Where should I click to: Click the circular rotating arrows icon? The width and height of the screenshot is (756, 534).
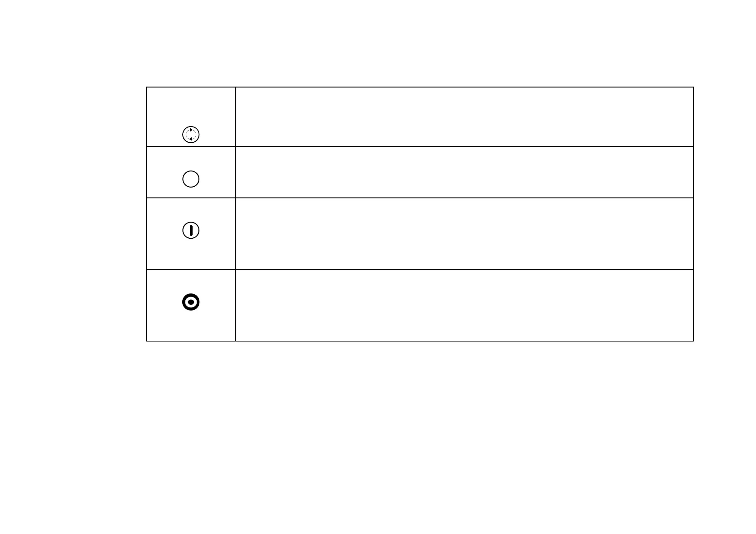point(191,135)
